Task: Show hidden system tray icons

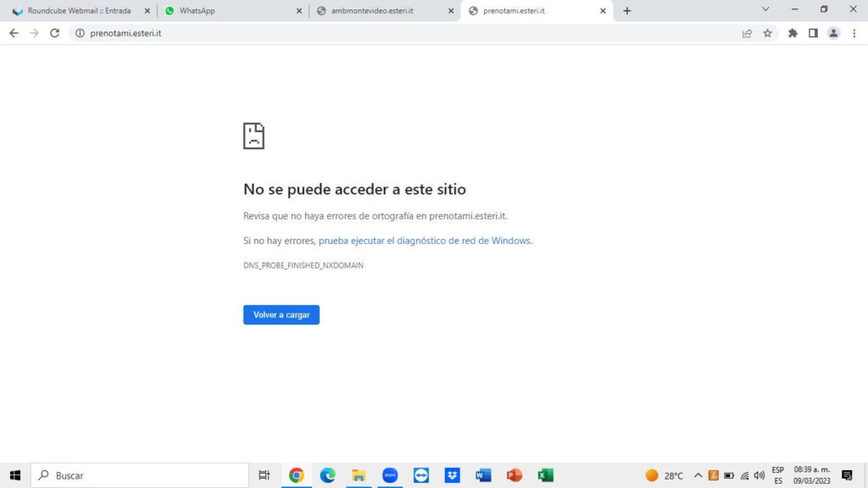Action: coord(698,475)
